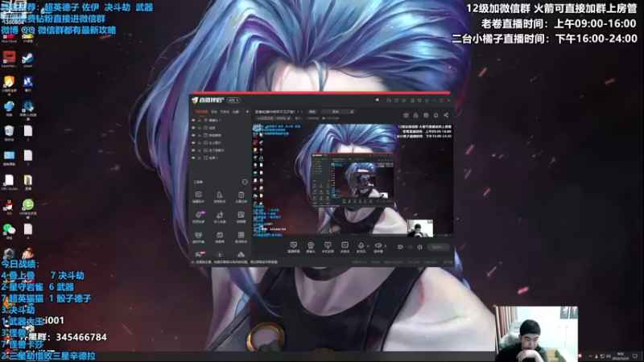
Task: Open the Recycle Bin on desktop
Action: [9, 134]
